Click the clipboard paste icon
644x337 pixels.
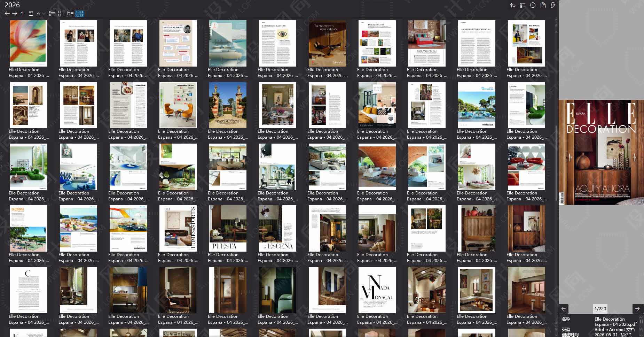tap(543, 5)
